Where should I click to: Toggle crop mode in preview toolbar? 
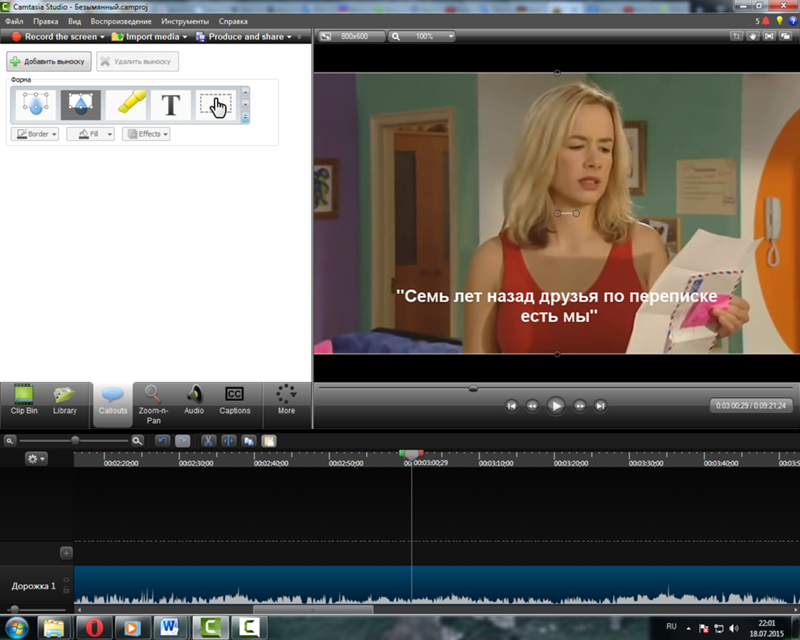736,36
